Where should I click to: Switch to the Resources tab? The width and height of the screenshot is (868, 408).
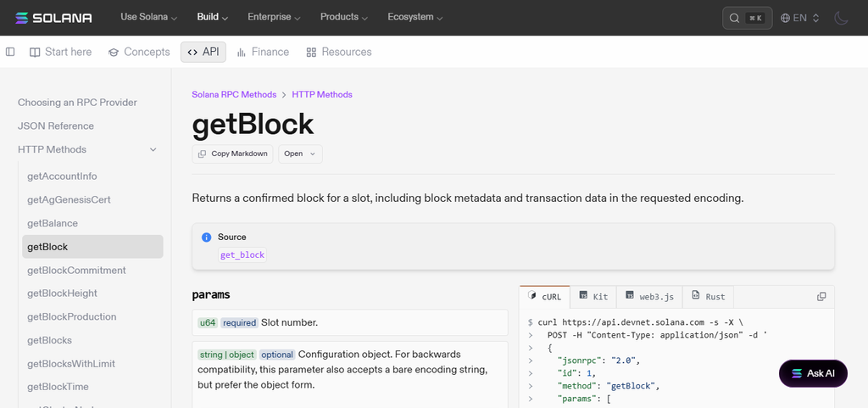coord(339,52)
